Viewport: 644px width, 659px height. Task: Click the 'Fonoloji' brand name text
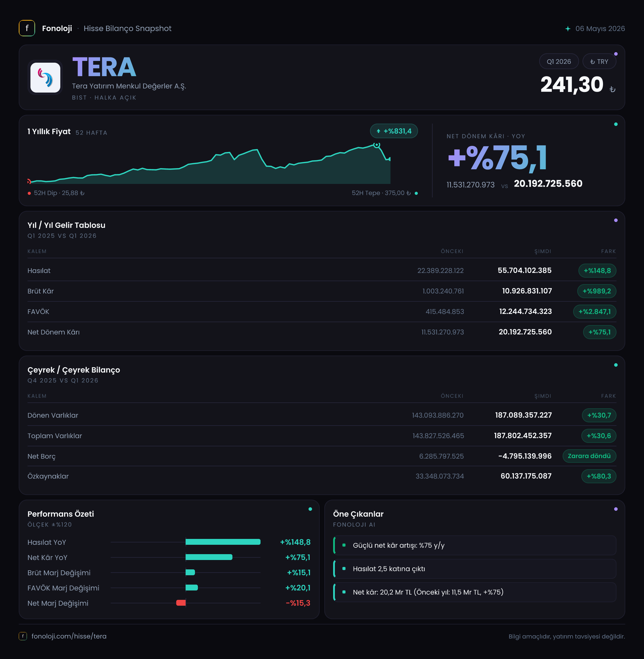click(57, 28)
